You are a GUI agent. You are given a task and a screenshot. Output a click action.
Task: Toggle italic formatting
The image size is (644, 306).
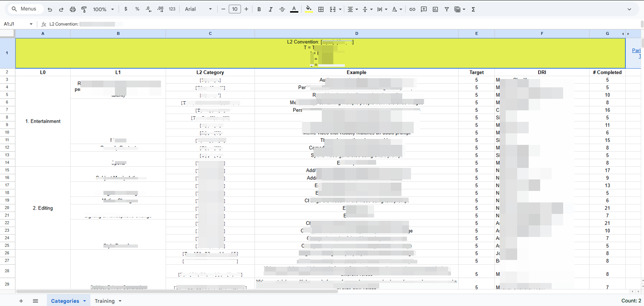tap(271, 9)
